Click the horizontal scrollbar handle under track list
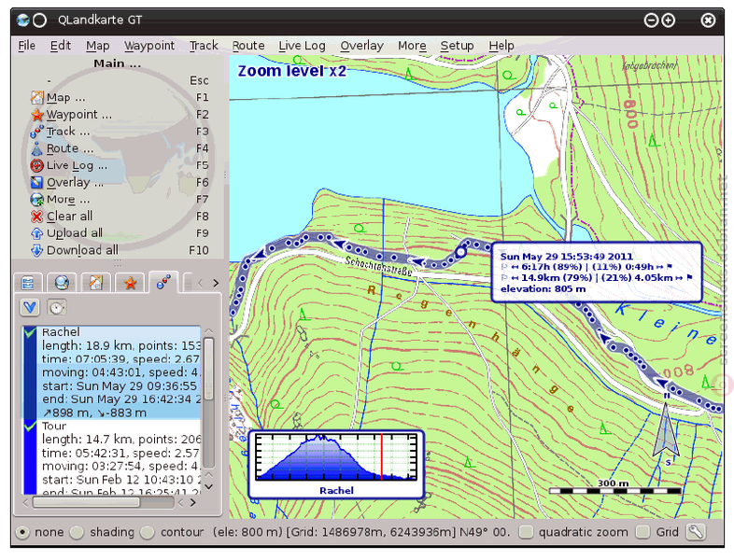Screen dimensions: 734x560 click(86, 502)
